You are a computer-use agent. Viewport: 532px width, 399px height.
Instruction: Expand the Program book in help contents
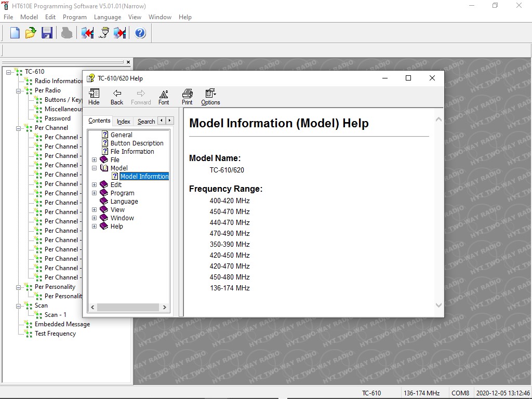pos(95,193)
